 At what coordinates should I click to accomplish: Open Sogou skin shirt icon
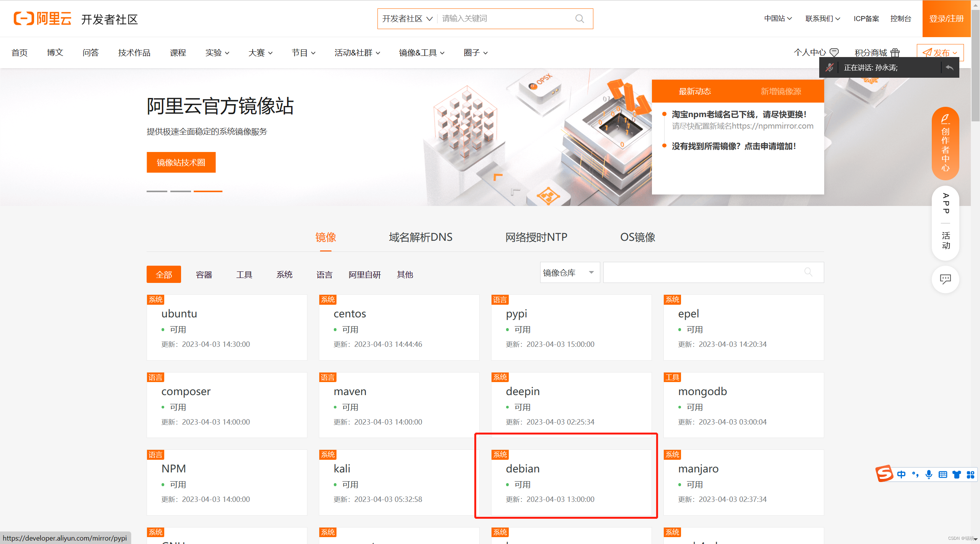[x=957, y=475]
